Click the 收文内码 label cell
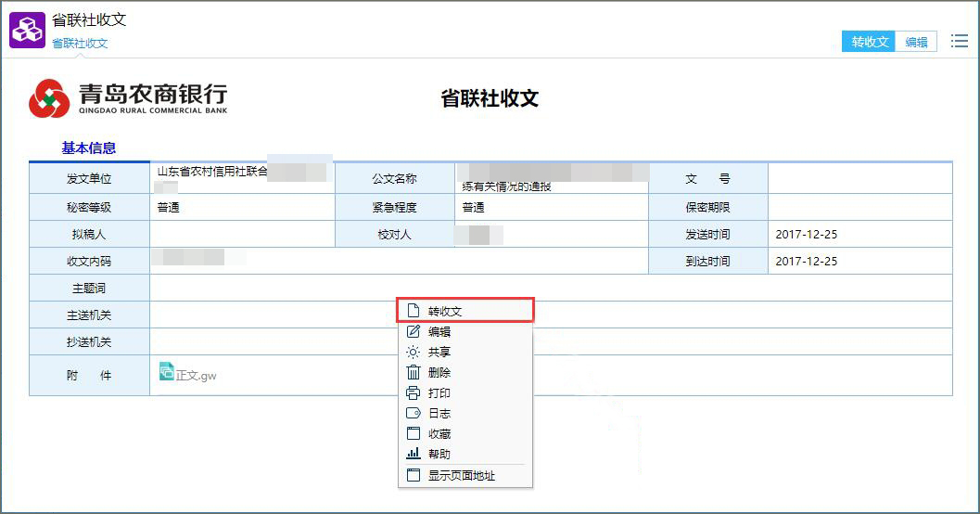This screenshot has height=514, width=980. [89, 262]
